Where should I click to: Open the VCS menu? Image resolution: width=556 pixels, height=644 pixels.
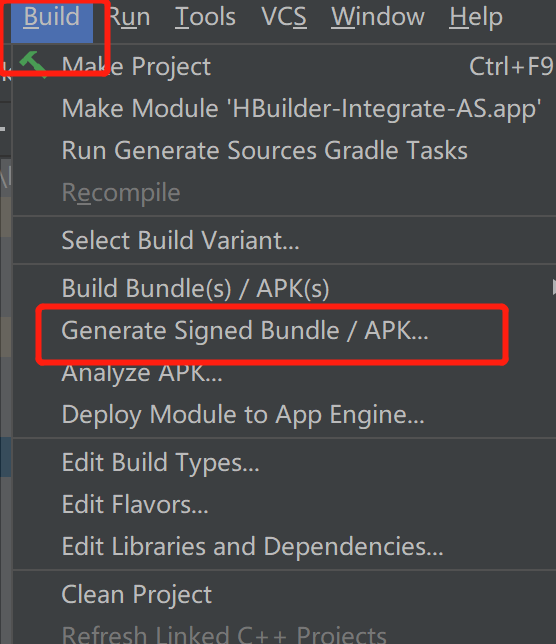click(284, 17)
